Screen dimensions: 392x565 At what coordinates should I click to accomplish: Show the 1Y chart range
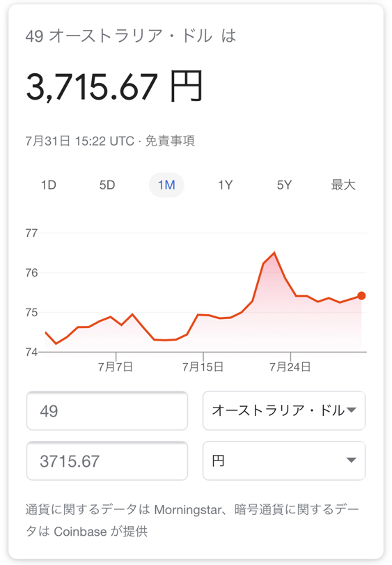point(226,185)
